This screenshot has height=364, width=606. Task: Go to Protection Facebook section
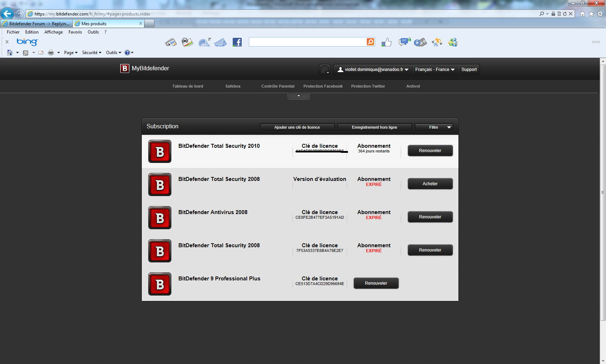pos(323,86)
